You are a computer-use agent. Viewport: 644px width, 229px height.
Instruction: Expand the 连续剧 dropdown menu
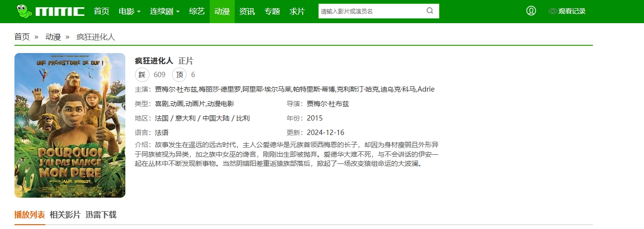pos(165,11)
